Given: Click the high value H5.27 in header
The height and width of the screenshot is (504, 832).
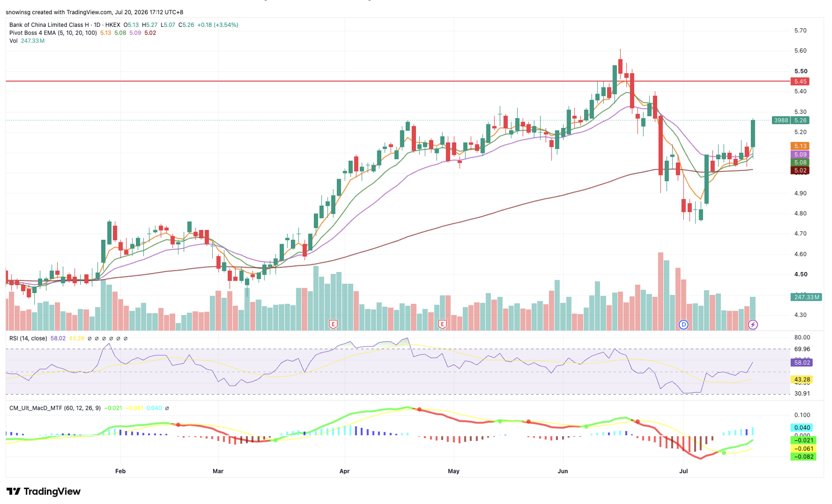Looking at the screenshot, I should pos(150,25).
